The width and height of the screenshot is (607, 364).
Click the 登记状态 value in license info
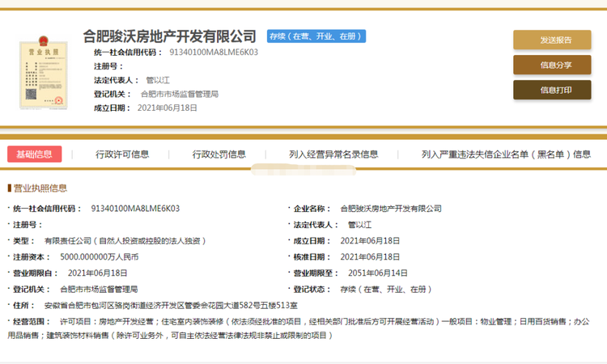[386, 290]
